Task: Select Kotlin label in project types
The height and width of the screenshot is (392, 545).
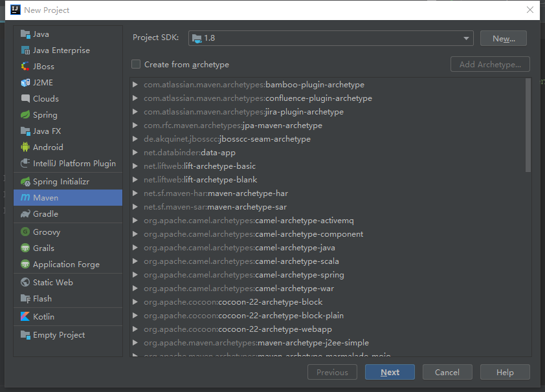Action: coord(43,317)
